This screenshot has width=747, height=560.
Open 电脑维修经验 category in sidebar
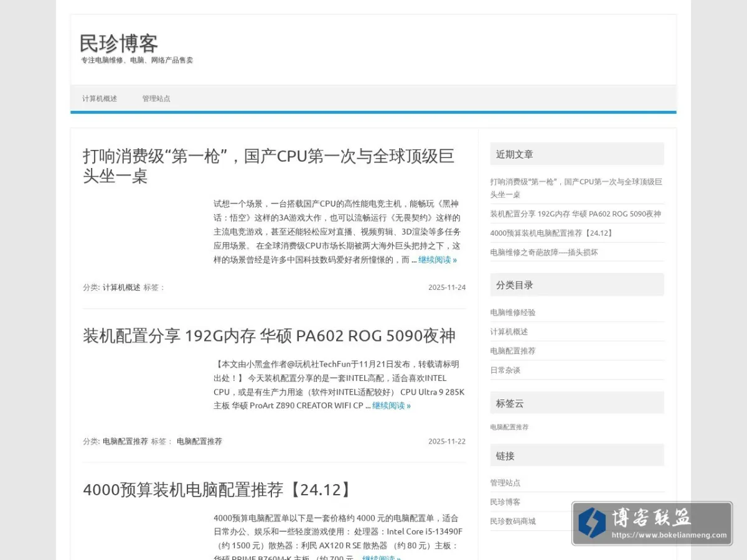click(x=513, y=312)
